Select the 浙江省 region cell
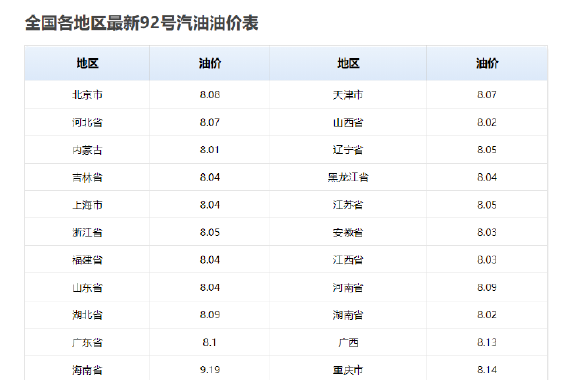This screenshot has width=570, height=380. 87,232
